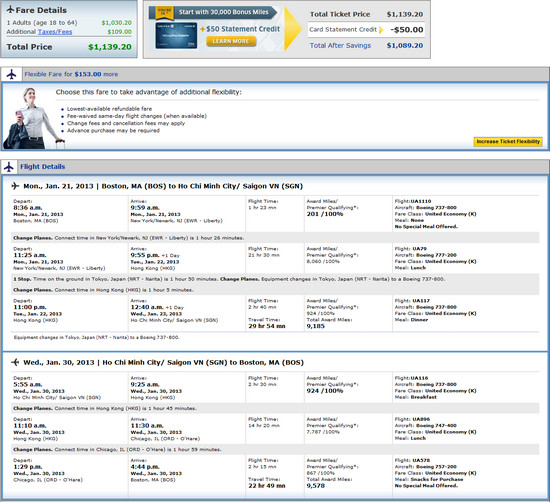Click the 4:44 p.m. arrival in Boston
The height and width of the screenshot is (502, 550).
point(145,467)
